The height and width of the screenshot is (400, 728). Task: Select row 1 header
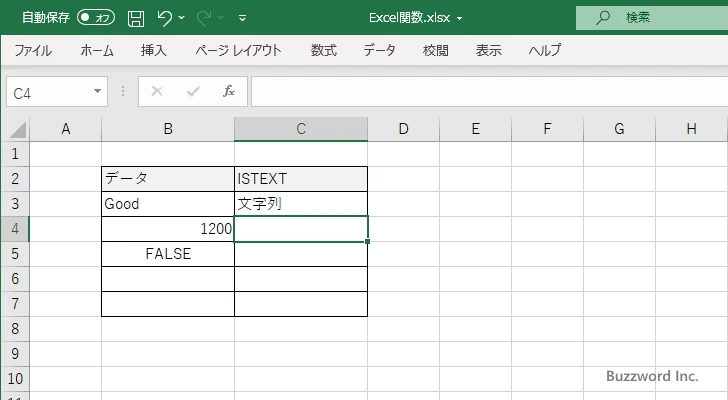click(x=15, y=154)
